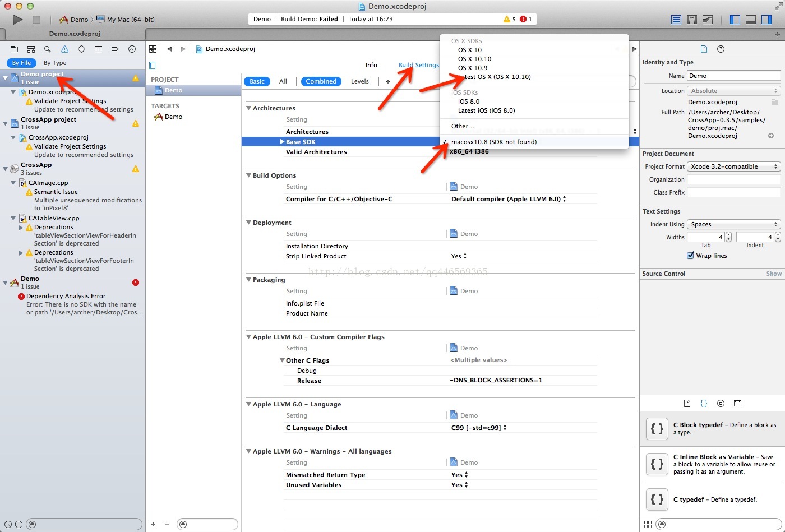Hide the Navigator panel
This screenshot has height=532, width=785.
tap(735, 20)
